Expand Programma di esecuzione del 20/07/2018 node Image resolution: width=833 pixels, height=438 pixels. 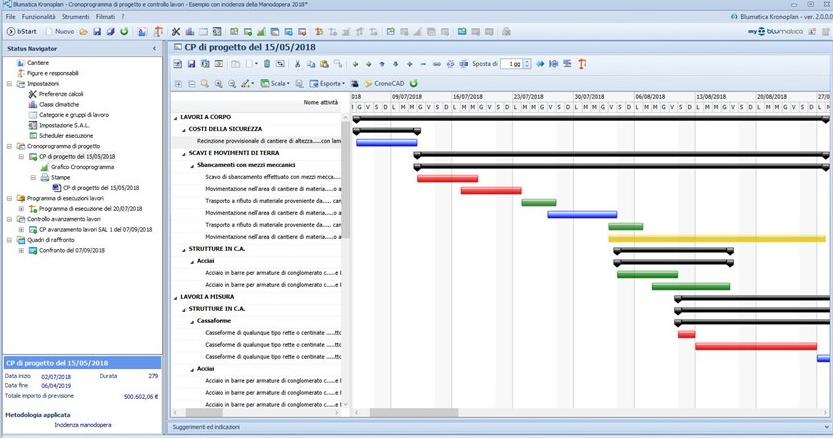click(x=21, y=208)
